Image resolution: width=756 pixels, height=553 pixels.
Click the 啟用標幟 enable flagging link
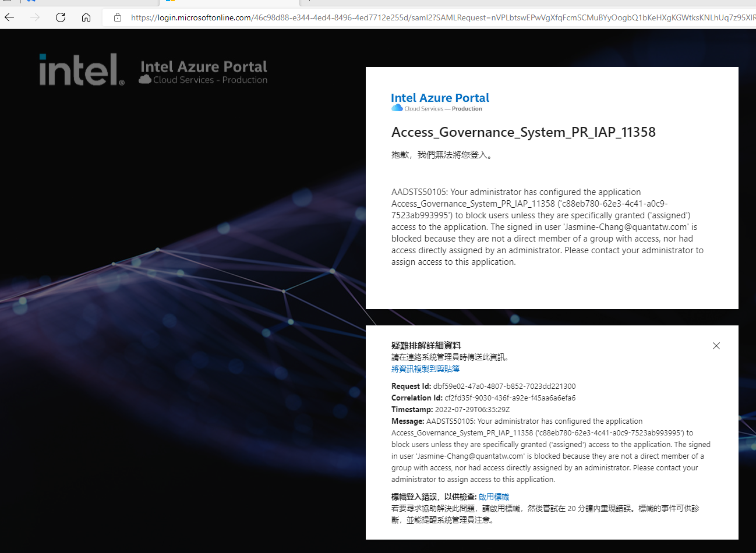tap(494, 497)
